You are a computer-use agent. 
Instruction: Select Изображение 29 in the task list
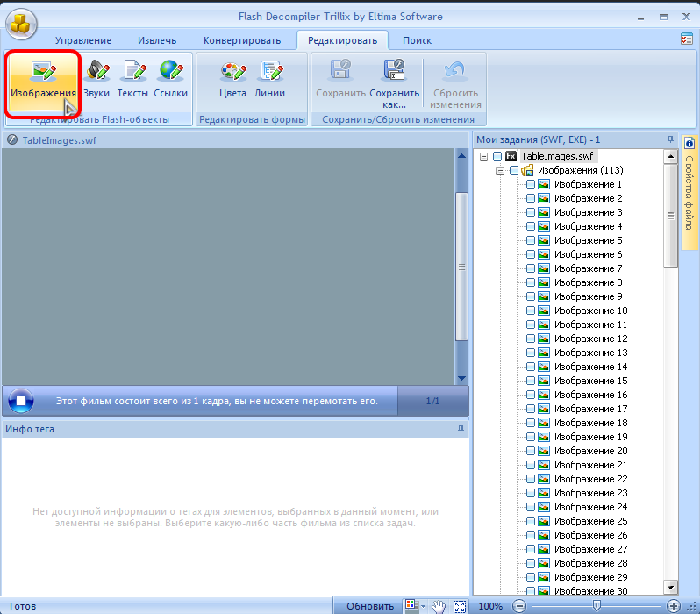590,577
